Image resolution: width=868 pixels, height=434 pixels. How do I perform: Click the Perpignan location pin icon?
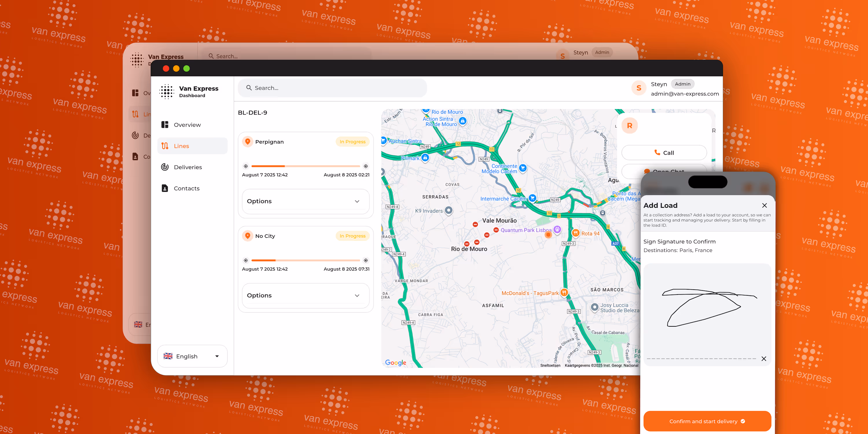point(248,141)
